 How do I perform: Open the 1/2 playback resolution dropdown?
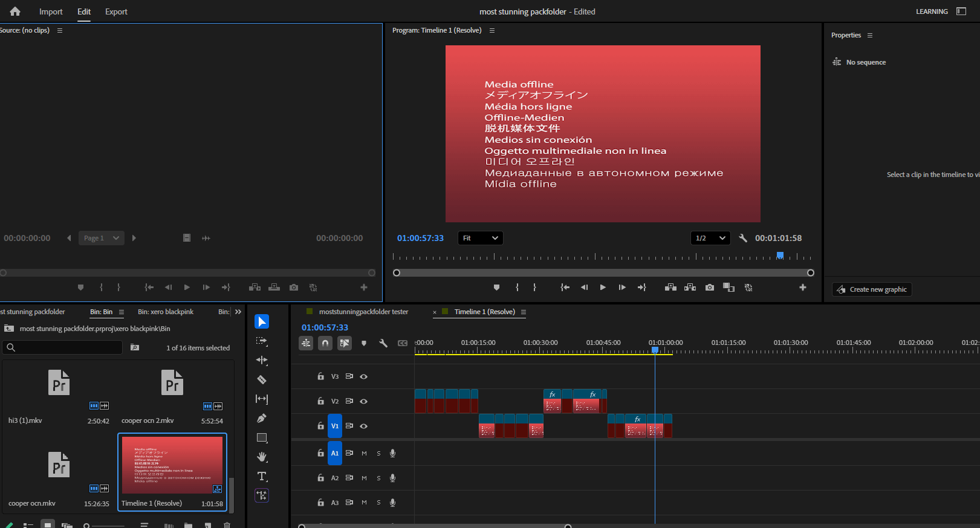(710, 238)
